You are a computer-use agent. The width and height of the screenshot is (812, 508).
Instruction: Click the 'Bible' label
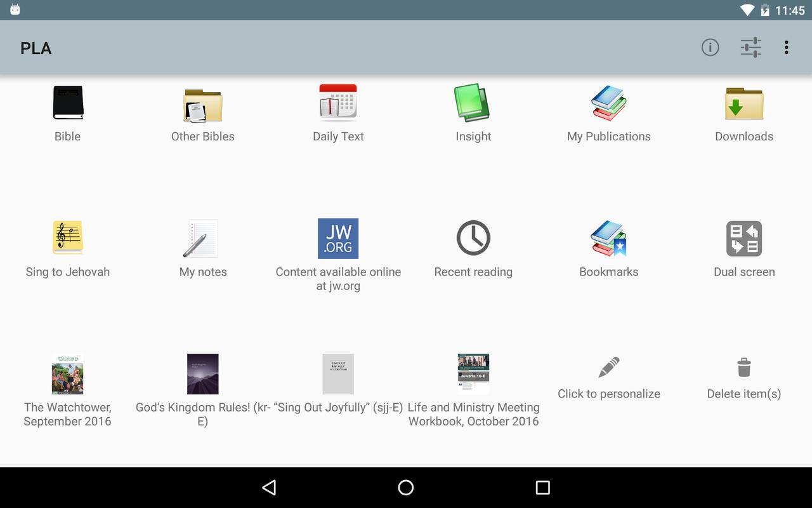click(68, 137)
